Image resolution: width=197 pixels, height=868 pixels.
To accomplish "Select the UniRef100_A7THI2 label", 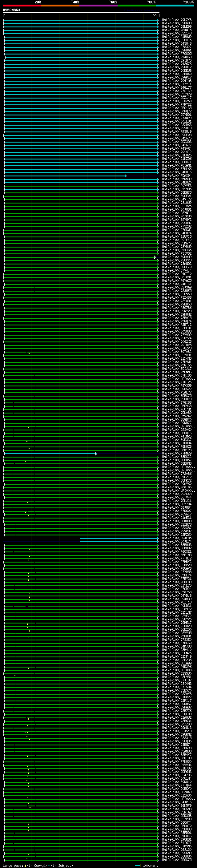I will tap(176, 558).
